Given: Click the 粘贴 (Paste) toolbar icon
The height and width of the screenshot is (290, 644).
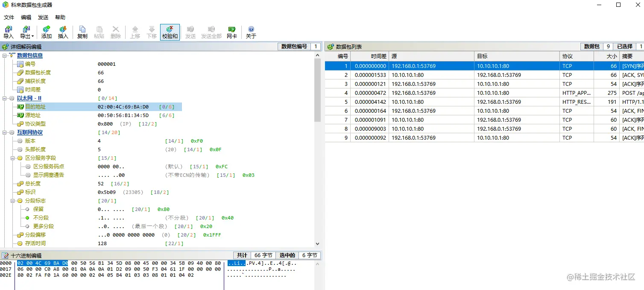Looking at the screenshot, I should click(x=99, y=29).
